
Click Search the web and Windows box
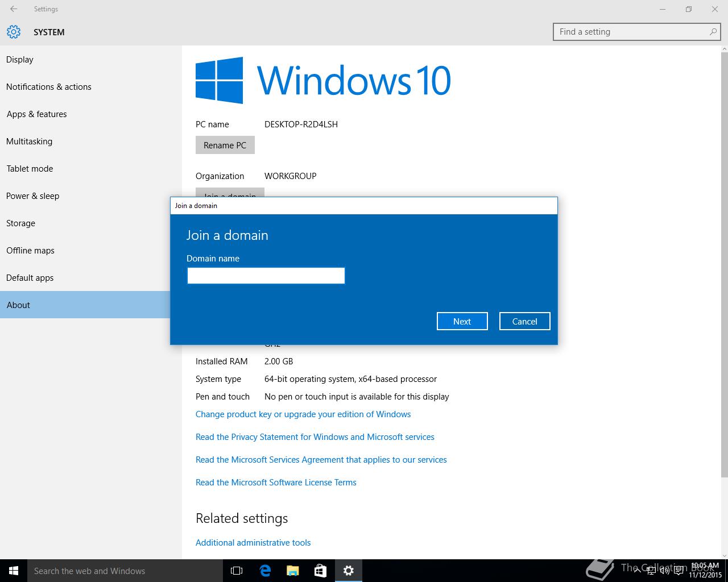pos(125,571)
